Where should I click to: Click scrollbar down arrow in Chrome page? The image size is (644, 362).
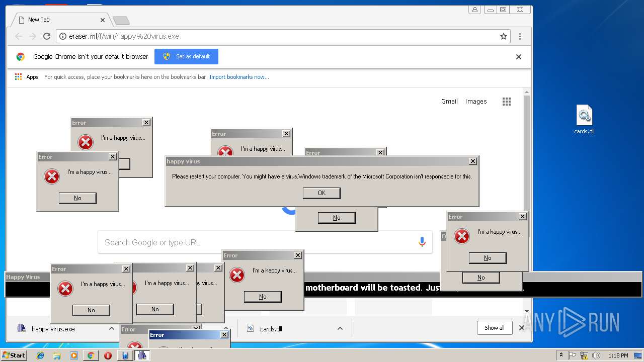coord(527,312)
